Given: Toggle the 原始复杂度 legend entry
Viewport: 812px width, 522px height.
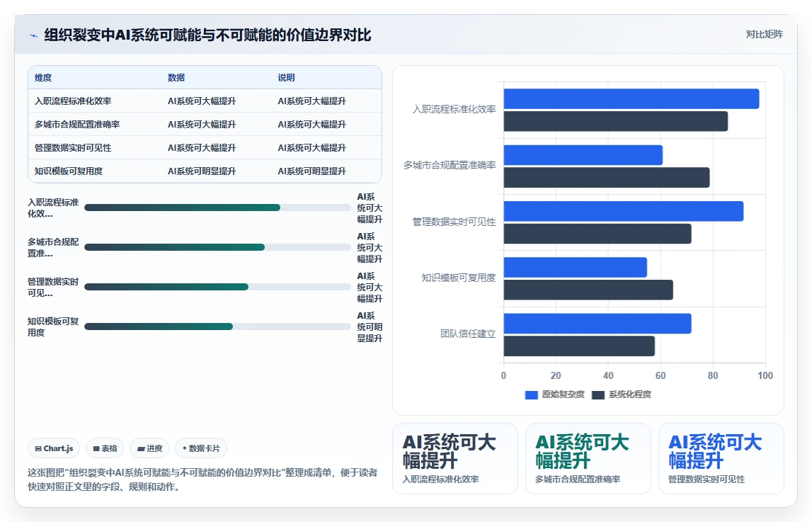Looking at the screenshot, I should pyautogui.click(x=554, y=395).
